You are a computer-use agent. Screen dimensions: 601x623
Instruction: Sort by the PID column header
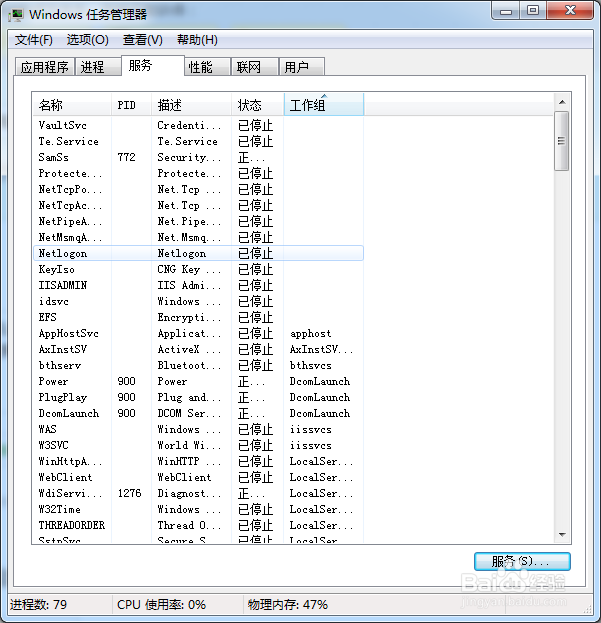[131, 105]
